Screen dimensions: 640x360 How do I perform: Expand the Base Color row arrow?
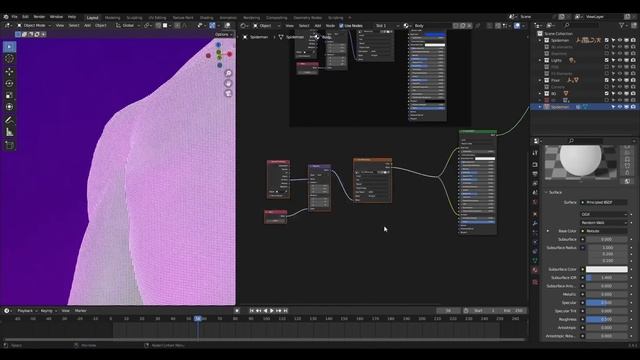click(x=548, y=231)
